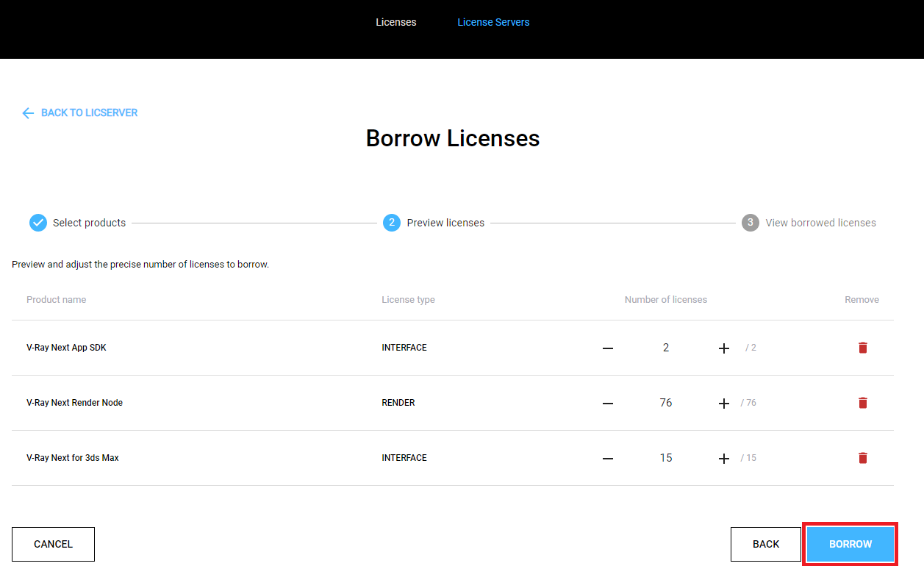This screenshot has width=924, height=566.
Task: Increase V-Ray Next App SDK license count
Action: tap(723, 348)
